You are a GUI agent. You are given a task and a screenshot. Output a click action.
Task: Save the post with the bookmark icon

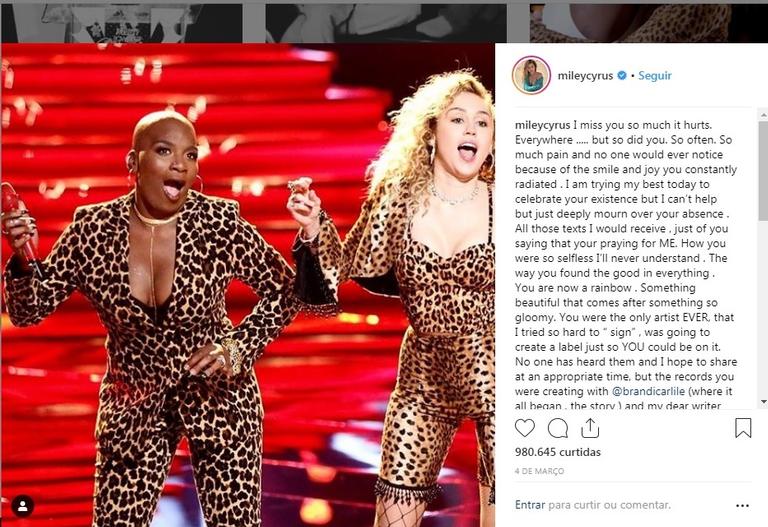click(743, 428)
